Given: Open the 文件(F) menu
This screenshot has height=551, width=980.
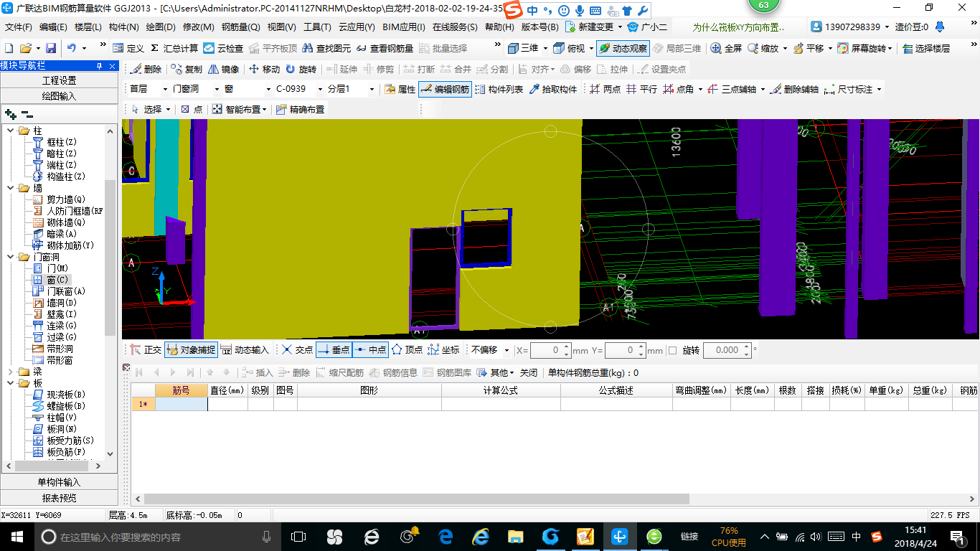Looking at the screenshot, I should [19, 27].
